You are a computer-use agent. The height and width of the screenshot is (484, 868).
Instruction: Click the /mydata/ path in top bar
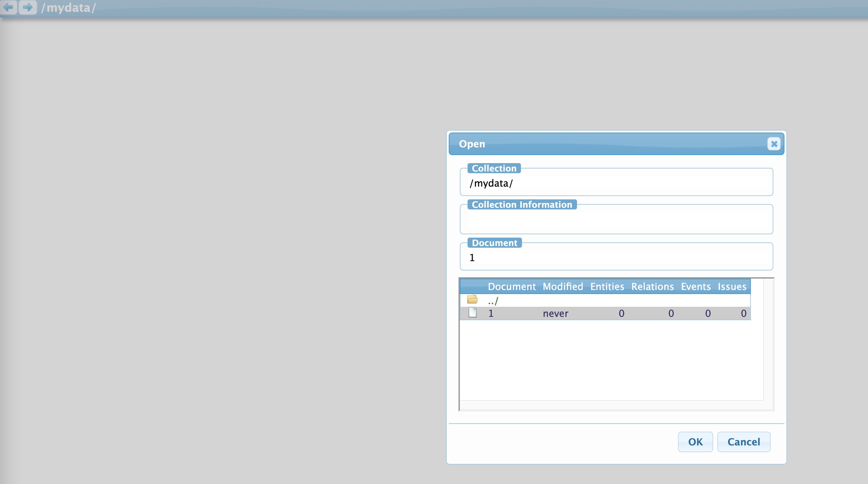68,8
